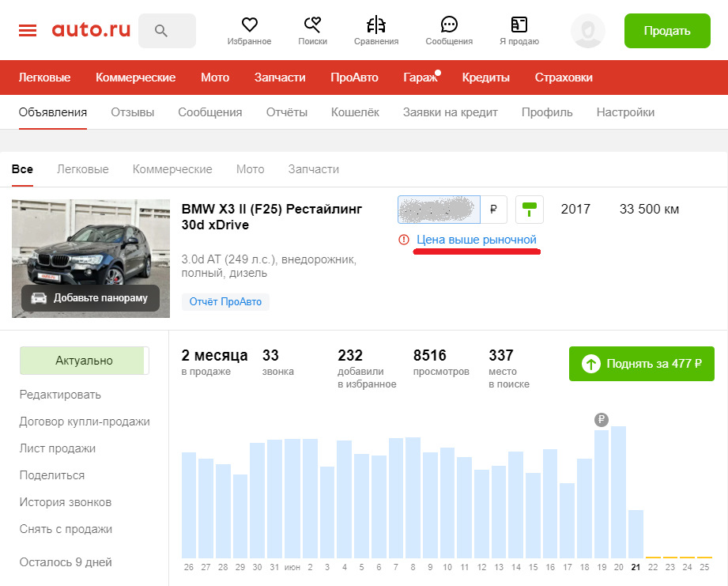Open ПроАвто in red navigation bar

click(x=354, y=78)
